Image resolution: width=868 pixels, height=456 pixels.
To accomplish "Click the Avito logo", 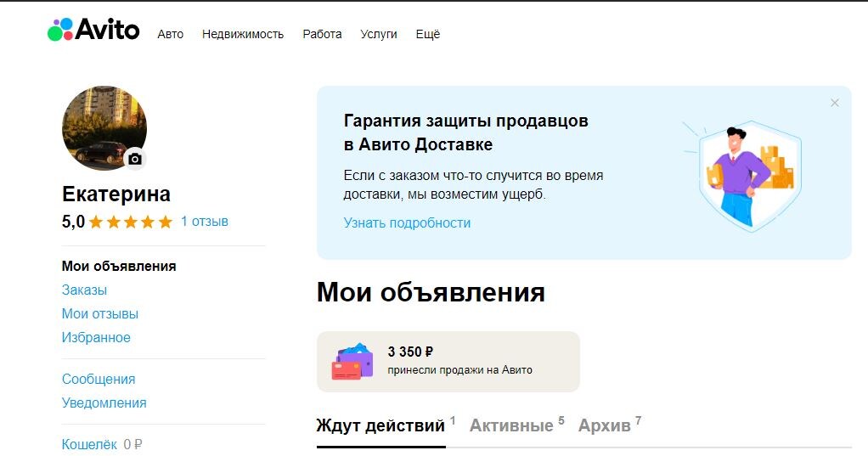I will [93, 30].
